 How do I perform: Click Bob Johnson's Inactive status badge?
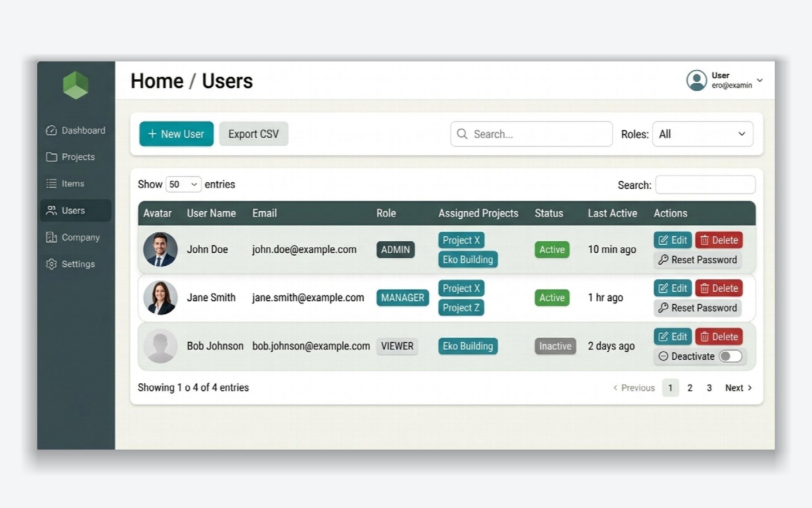555,346
